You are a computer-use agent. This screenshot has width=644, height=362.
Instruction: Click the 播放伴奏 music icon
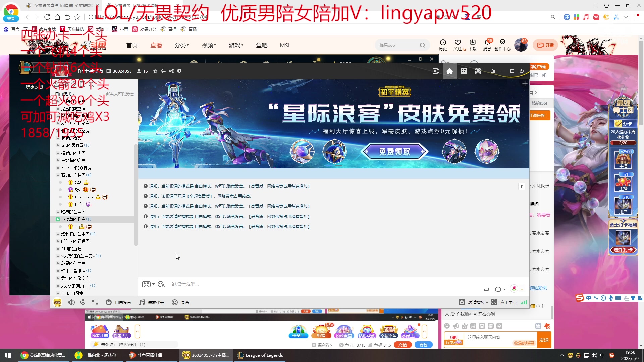pos(142,302)
